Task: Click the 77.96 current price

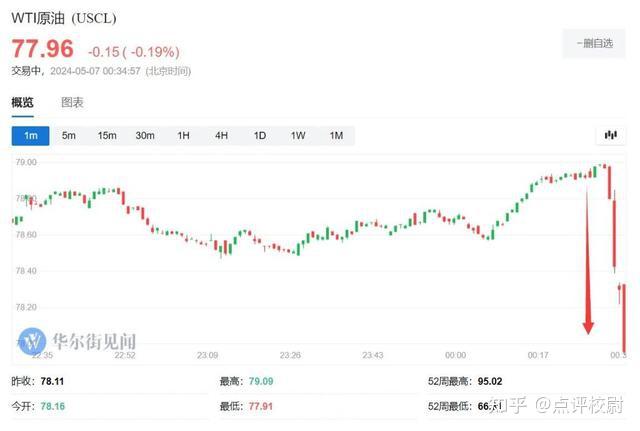Action: (x=42, y=49)
